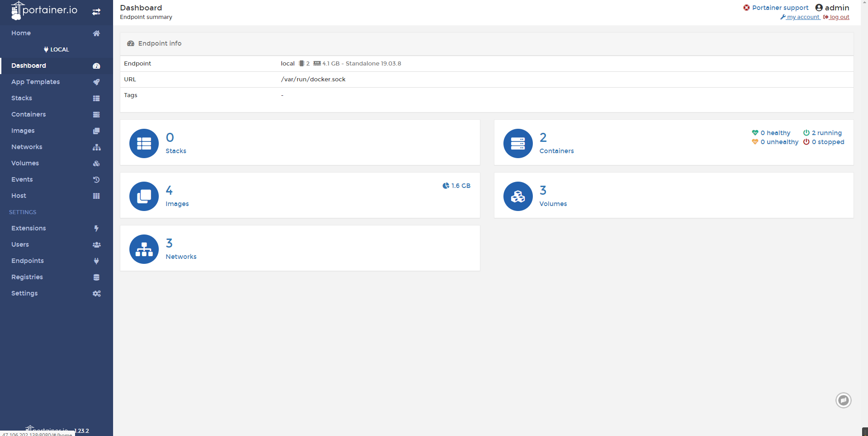Open the Containers tile icon
The height and width of the screenshot is (436, 868).
518,143
